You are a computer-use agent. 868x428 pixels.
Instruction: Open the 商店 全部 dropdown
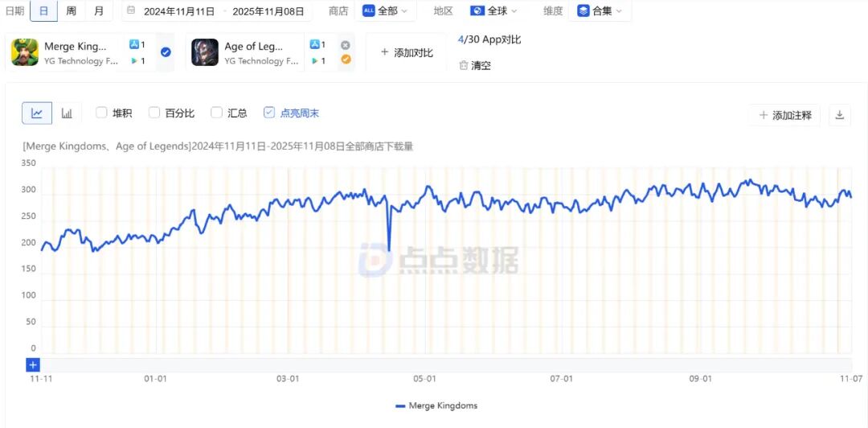[386, 10]
